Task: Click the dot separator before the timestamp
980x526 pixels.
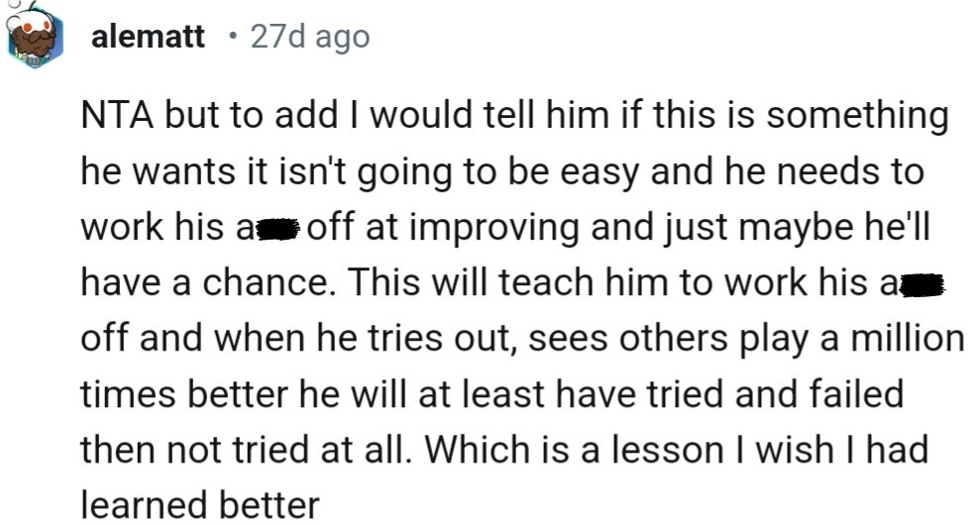Action: point(231,38)
